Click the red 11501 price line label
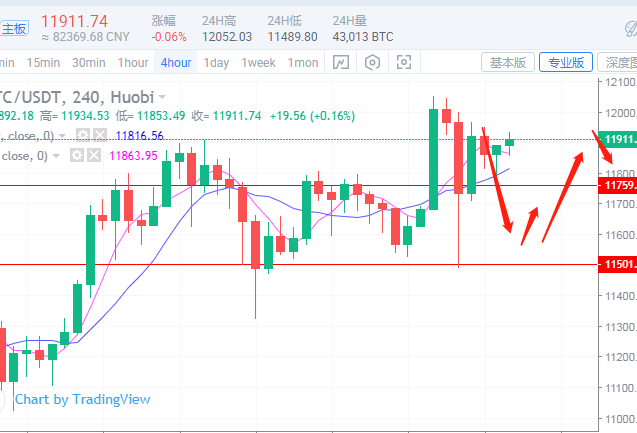Screen dimensions: 637x433 (617, 264)
